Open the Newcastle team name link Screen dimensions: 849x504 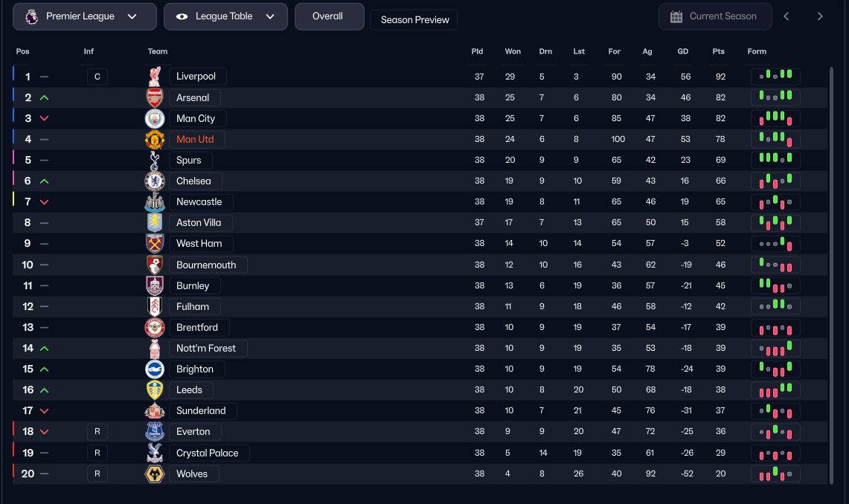201,201
